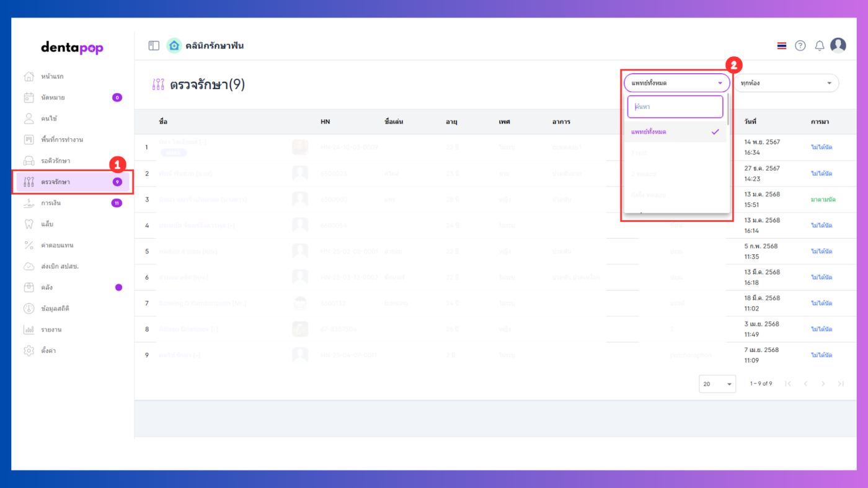Click the date 27 ธ.ค. 2567 14:23
Screen dimensions: 868x488
click(762, 174)
